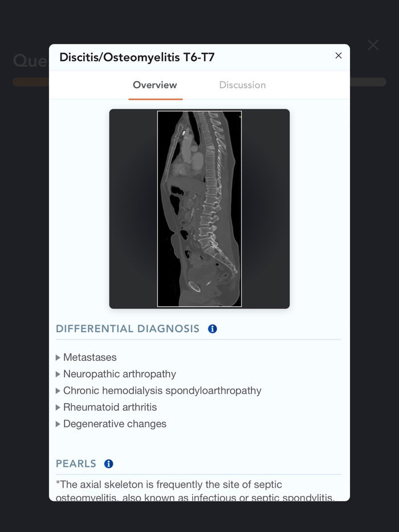Dismiss the overlay with the background close icon

coord(373,44)
